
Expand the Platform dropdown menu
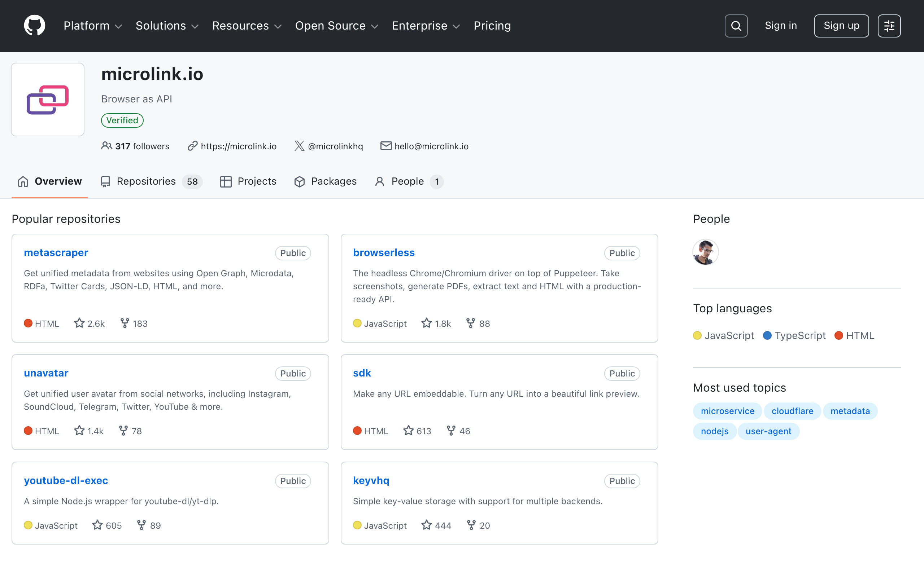click(92, 26)
